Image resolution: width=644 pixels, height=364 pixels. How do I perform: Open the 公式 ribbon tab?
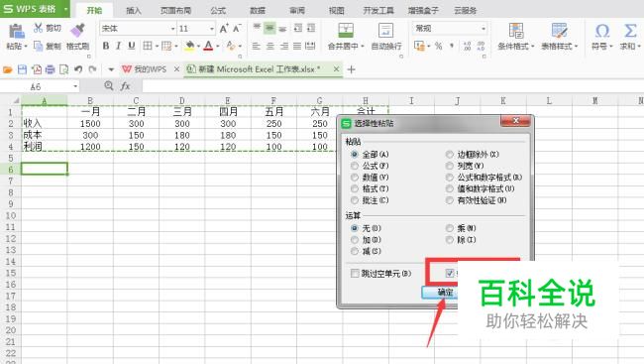218,10
